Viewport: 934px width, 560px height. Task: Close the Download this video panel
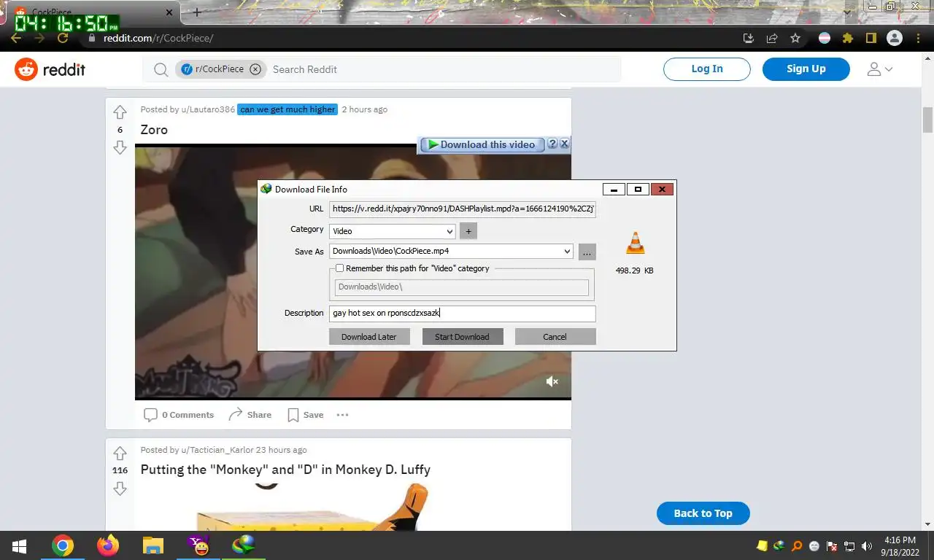[x=564, y=144]
